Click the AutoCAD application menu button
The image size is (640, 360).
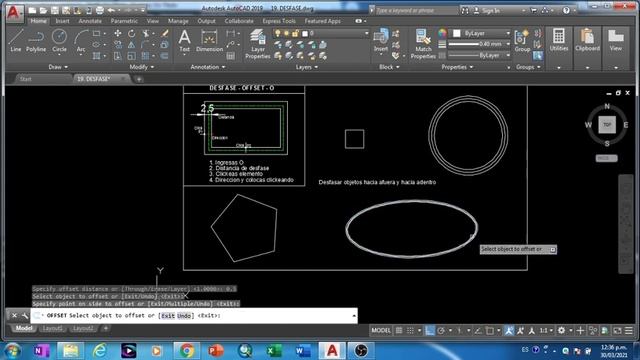point(14,13)
